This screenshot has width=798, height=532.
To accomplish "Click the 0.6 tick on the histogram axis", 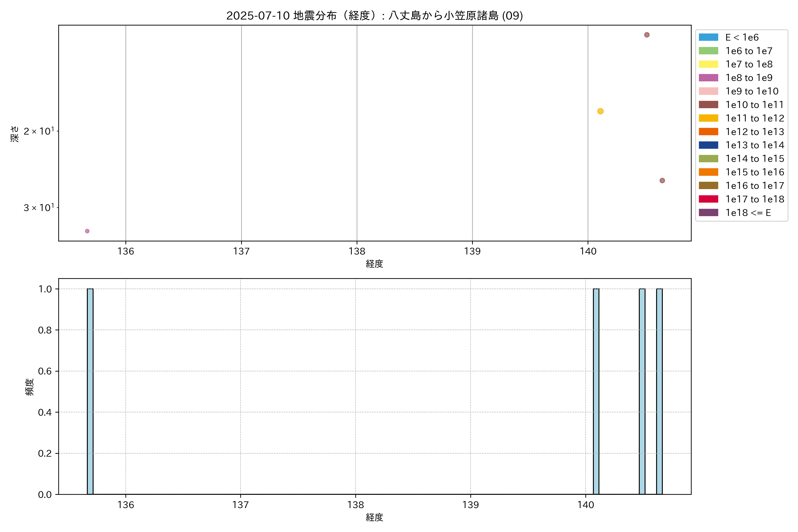I will pos(45,371).
